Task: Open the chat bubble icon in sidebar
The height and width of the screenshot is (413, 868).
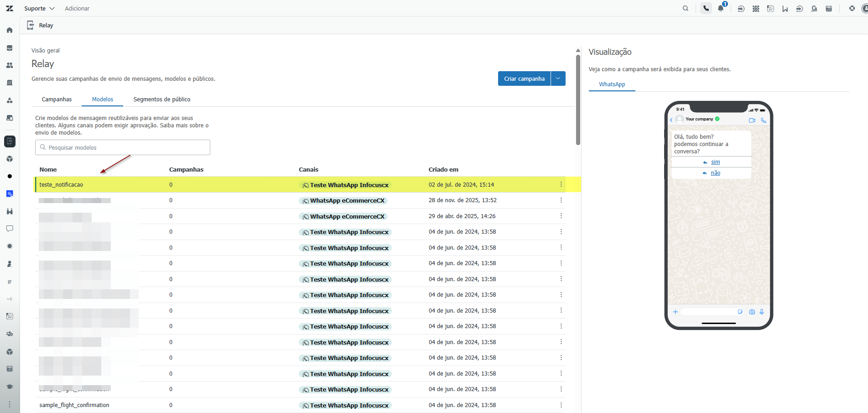Action: pyautogui.click(x=10, y=229)
